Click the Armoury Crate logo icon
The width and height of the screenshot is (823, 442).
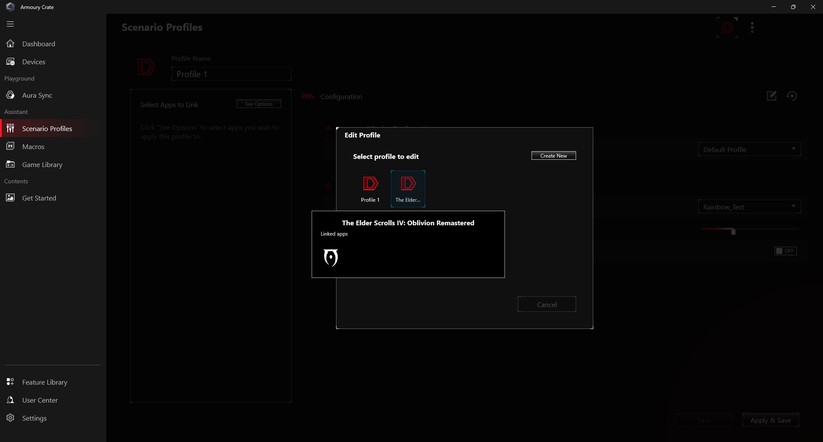click(10, 6)
